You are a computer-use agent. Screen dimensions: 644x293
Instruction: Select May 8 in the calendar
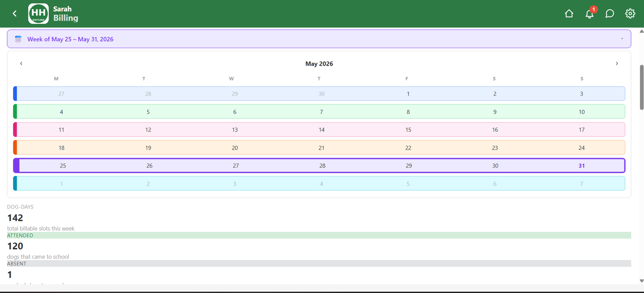(408, 112)
